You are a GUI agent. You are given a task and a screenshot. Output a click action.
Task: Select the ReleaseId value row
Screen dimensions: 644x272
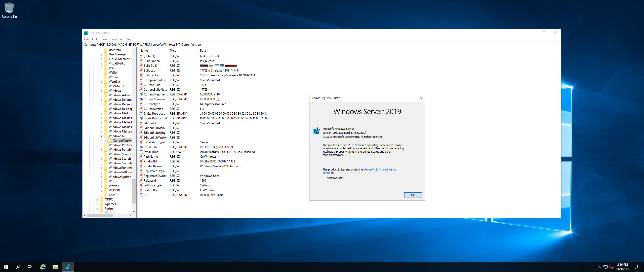click(204, 180)
